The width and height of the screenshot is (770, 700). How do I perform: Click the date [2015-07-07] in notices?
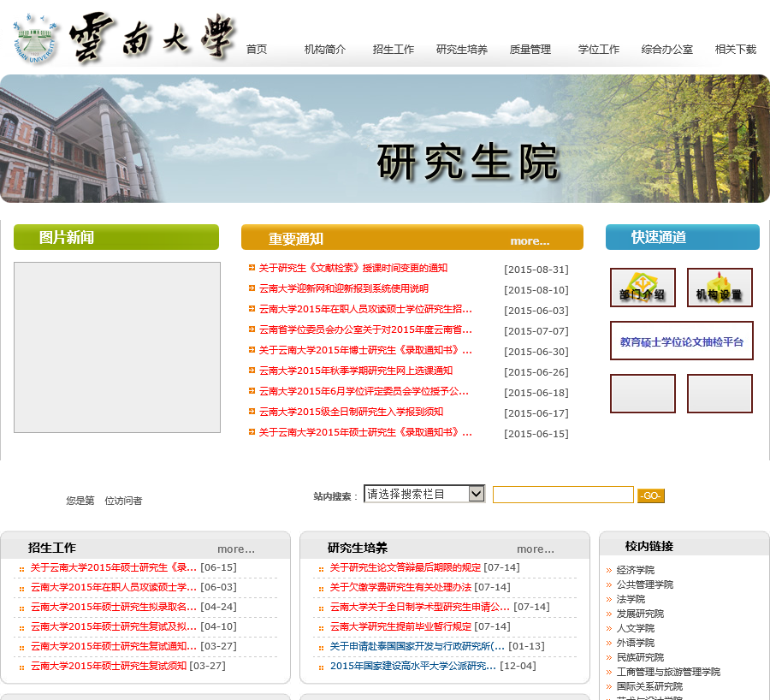point(536,331)
